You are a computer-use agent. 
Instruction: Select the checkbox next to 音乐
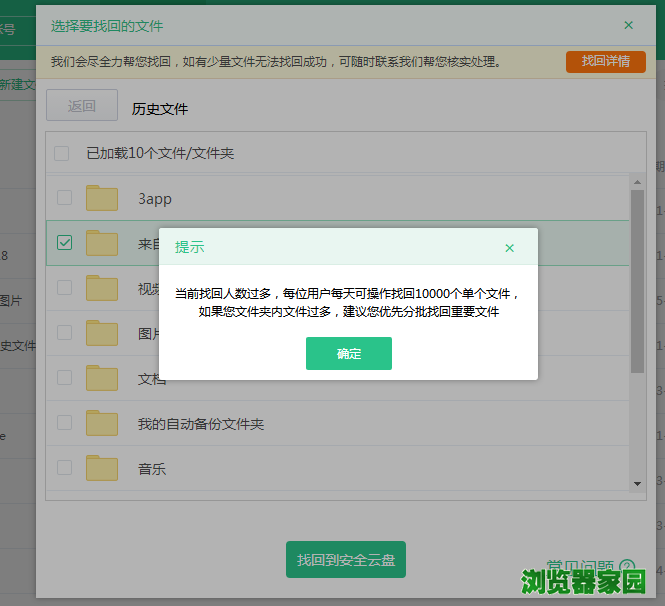click(64, 467)
